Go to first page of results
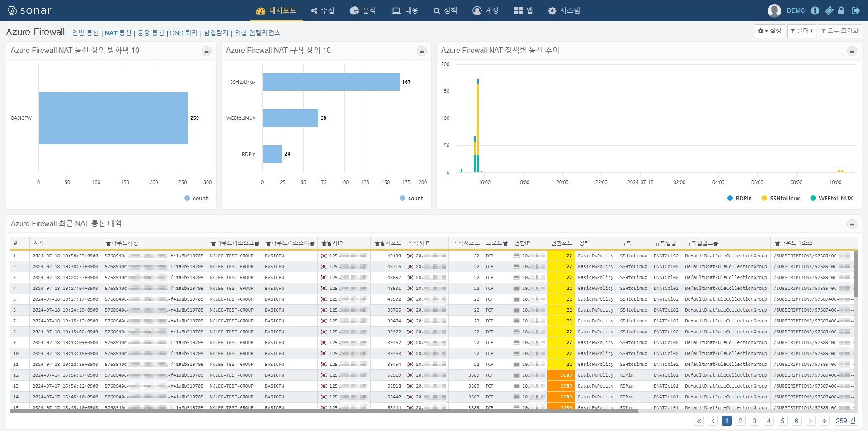The height and width of the screenshot is (431, 868). coord(699,421)
